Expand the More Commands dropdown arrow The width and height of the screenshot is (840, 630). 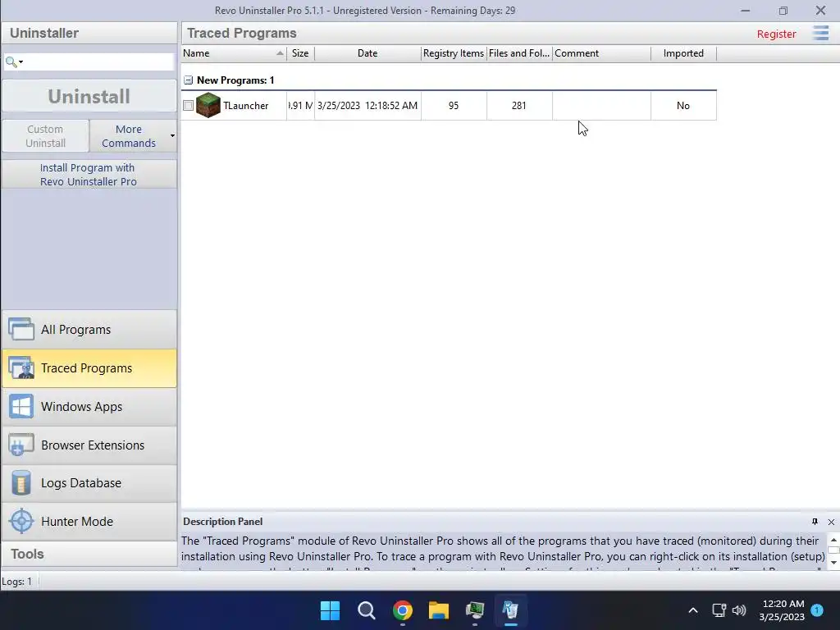[172, 135]
